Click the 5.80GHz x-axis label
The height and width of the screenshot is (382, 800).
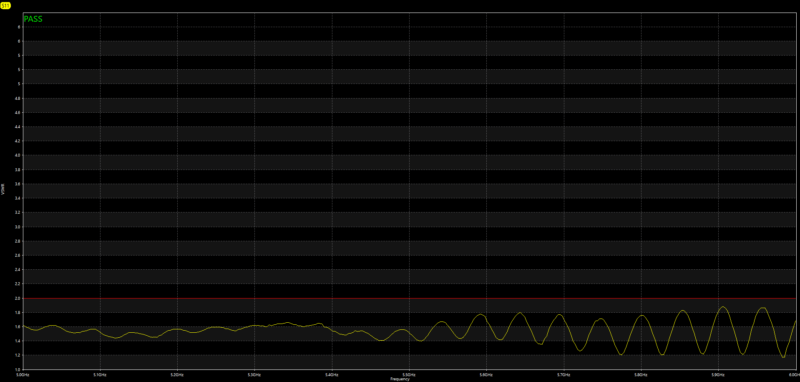641,374
